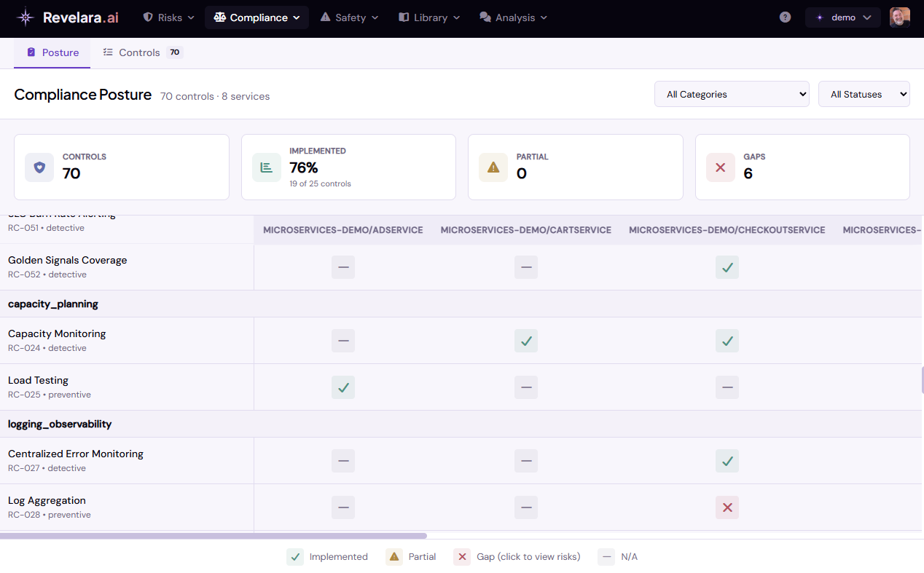
Task: Click the vertical scrollbar handle
Action: [x=923, y=380]
